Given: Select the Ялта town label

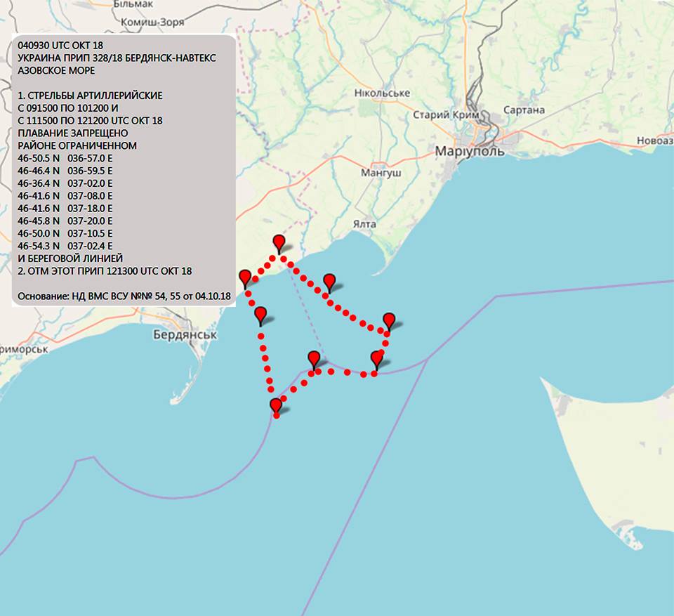Looking at the screenshot, I should [364, 224].
